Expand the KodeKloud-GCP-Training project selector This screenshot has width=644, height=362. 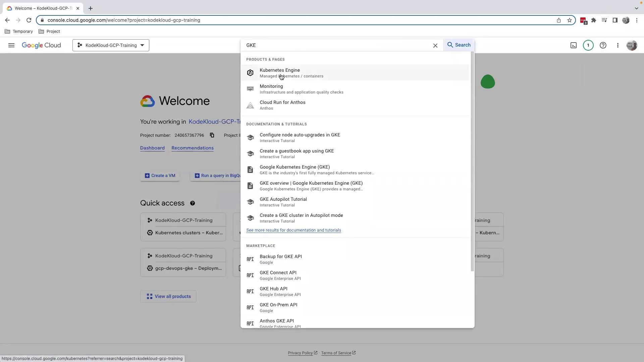point(111,45)
